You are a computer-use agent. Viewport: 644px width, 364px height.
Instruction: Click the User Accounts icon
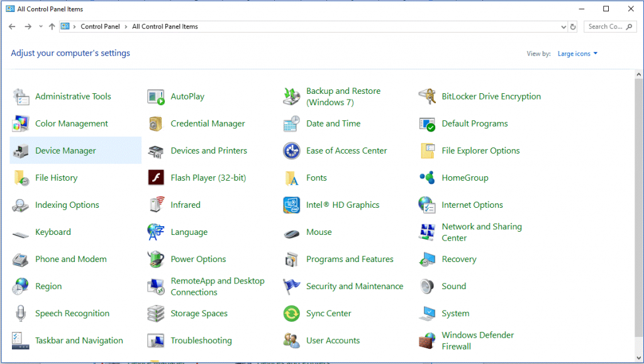292,341
